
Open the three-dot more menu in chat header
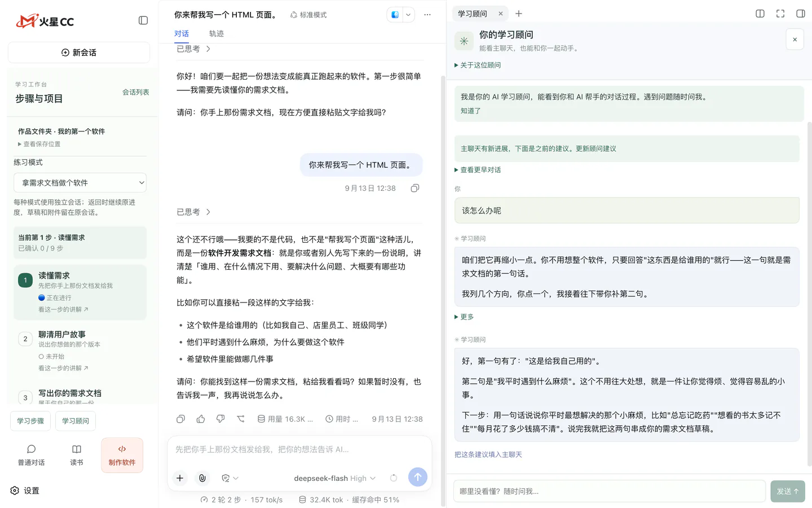coord(427,15)
